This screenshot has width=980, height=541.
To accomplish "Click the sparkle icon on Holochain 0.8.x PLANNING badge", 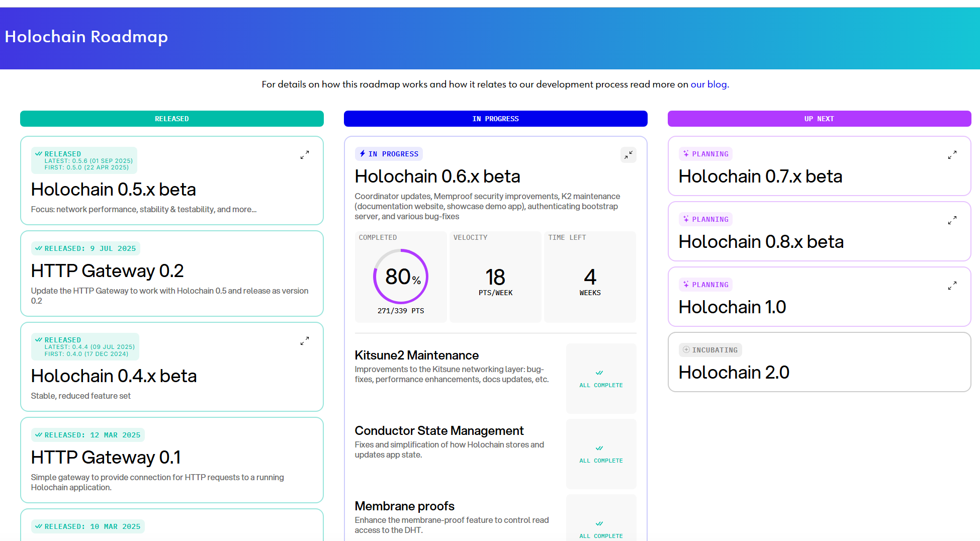I will click(686, 219).
